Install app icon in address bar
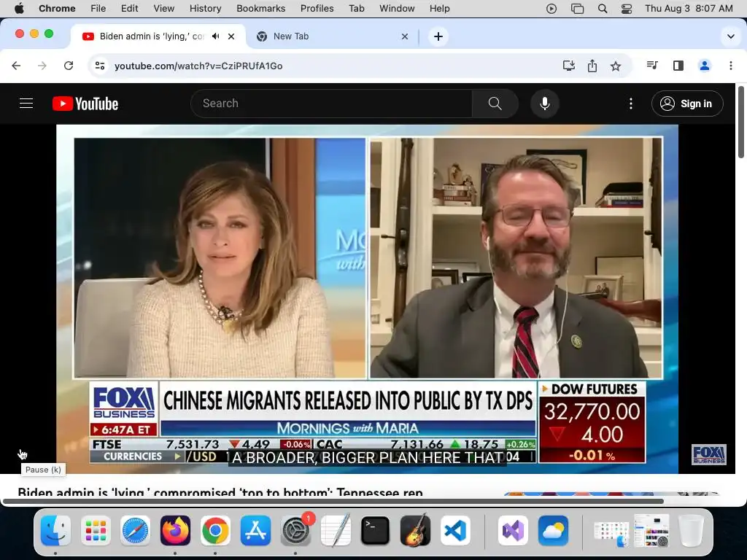 coord(569,66)
